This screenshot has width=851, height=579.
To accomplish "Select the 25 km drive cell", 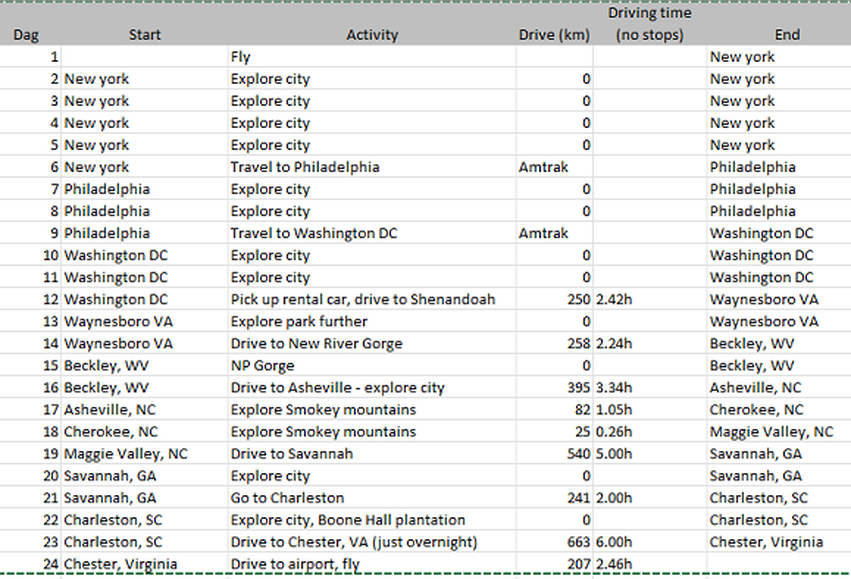I will click(x=554, y=432).
